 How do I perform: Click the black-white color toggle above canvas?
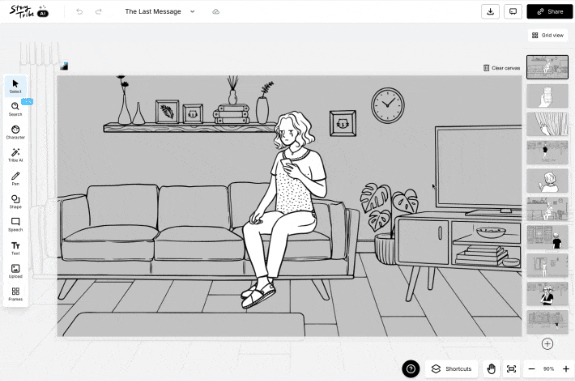click(x=64, y=66)
